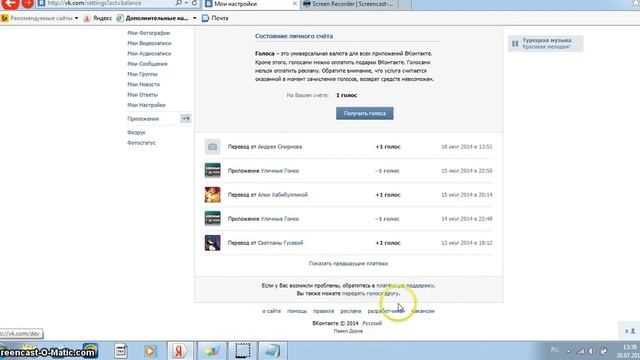
Task: Switch to the Screen Recorder Screencast tab
Action: 349,4
